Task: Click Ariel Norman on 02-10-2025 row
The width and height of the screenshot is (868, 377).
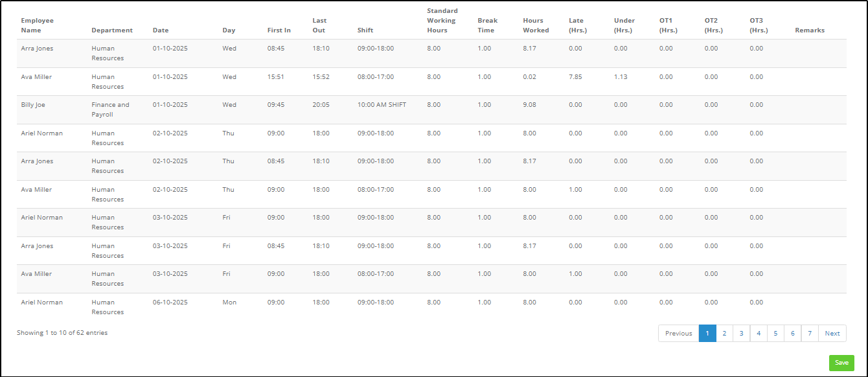Action: pos(42,133)
